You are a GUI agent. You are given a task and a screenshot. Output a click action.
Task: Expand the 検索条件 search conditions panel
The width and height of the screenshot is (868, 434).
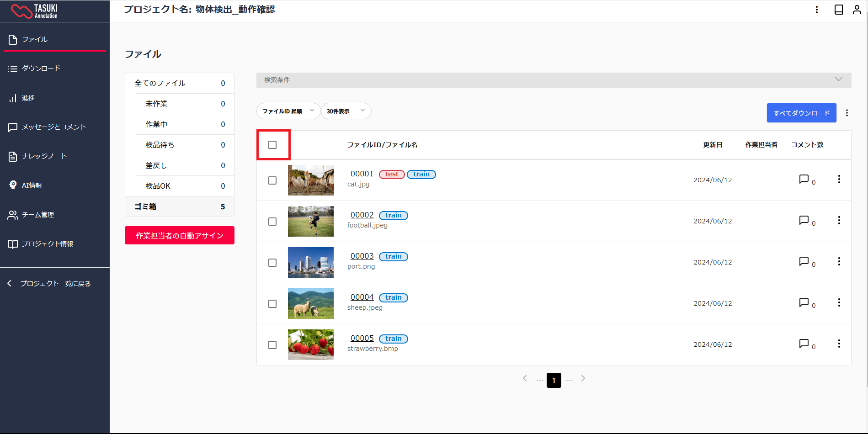click(x=553, y=80)
